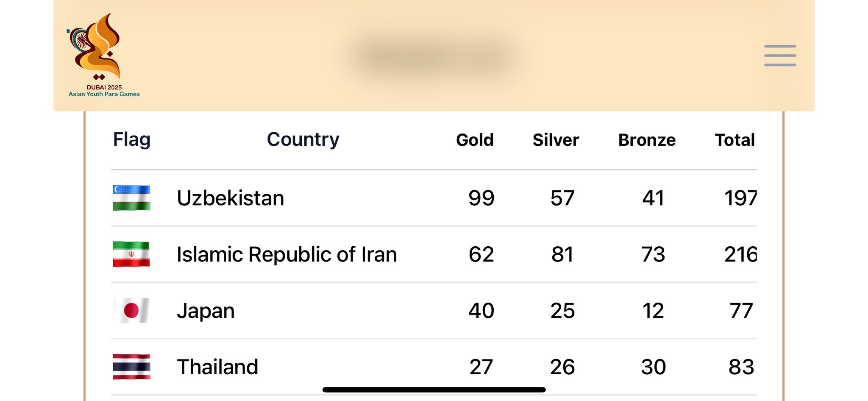
Task: Select the Japan country name
Action: tap(206, 311)
